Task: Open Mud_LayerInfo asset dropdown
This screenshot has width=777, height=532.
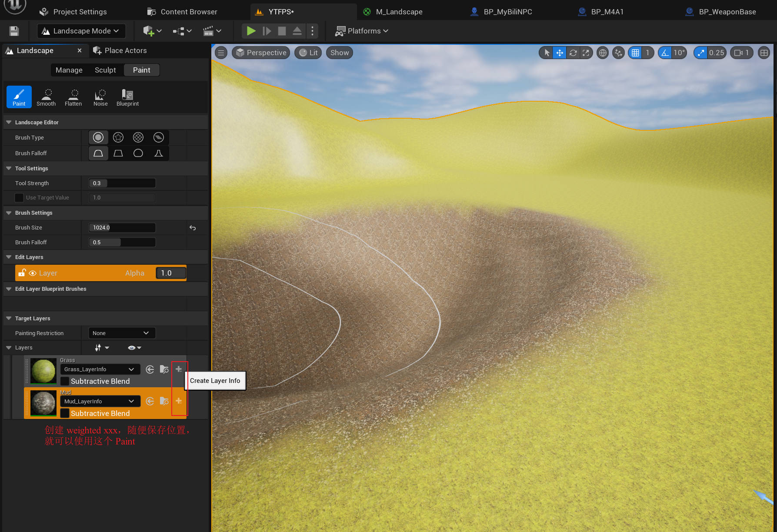Action: pos(100,401)
